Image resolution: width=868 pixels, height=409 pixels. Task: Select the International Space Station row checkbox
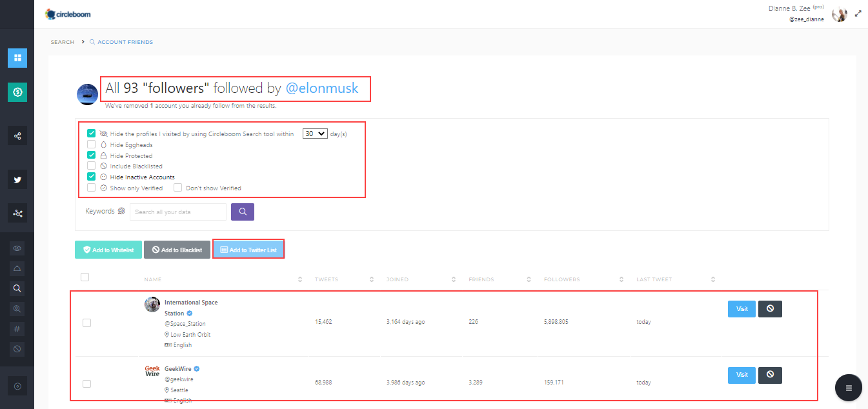click(x=86, y=323)
